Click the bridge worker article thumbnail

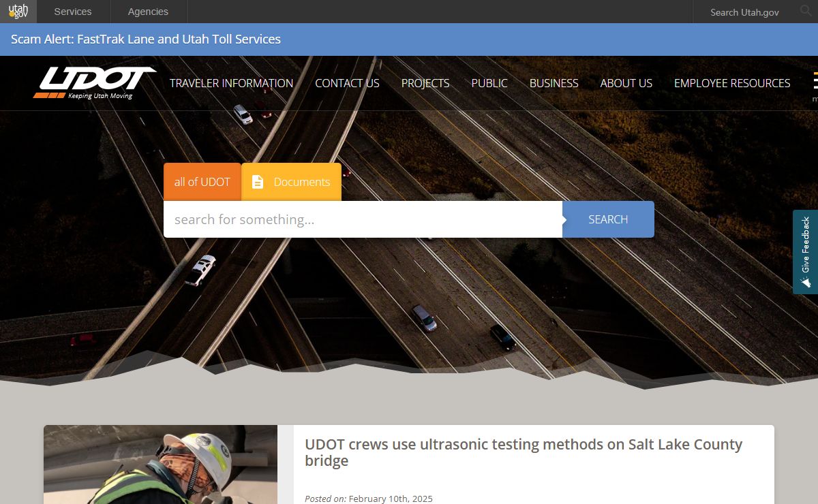pos(161,464)
